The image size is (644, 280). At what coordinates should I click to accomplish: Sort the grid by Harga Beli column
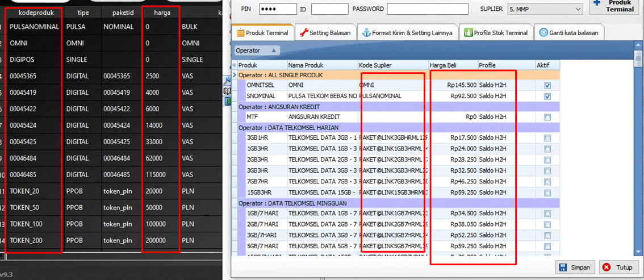453,65
